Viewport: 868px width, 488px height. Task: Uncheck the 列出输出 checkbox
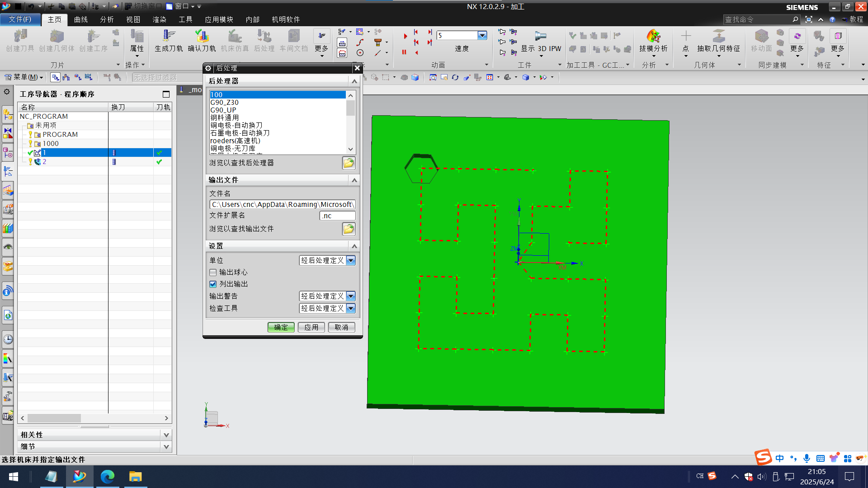pos(213,284)
